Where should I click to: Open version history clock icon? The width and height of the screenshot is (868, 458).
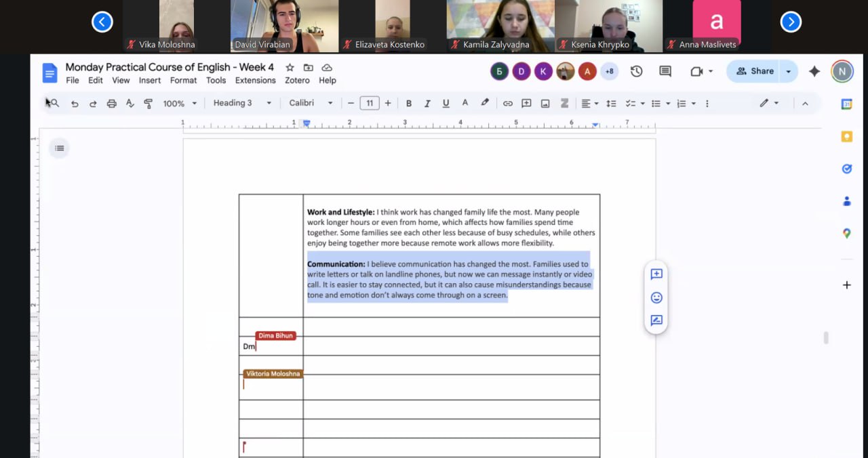pyautogui.click(x=636, y=71)
